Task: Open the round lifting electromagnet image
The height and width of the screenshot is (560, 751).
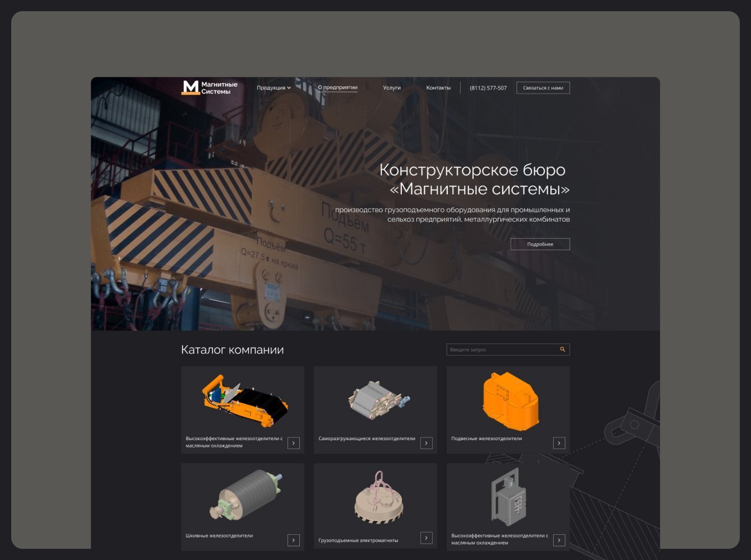Action: point(379,498)
